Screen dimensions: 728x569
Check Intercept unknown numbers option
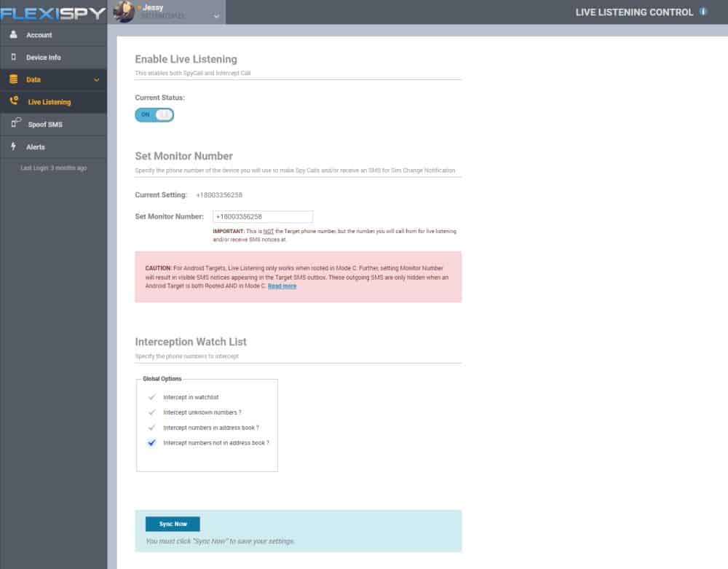(152, 412)
